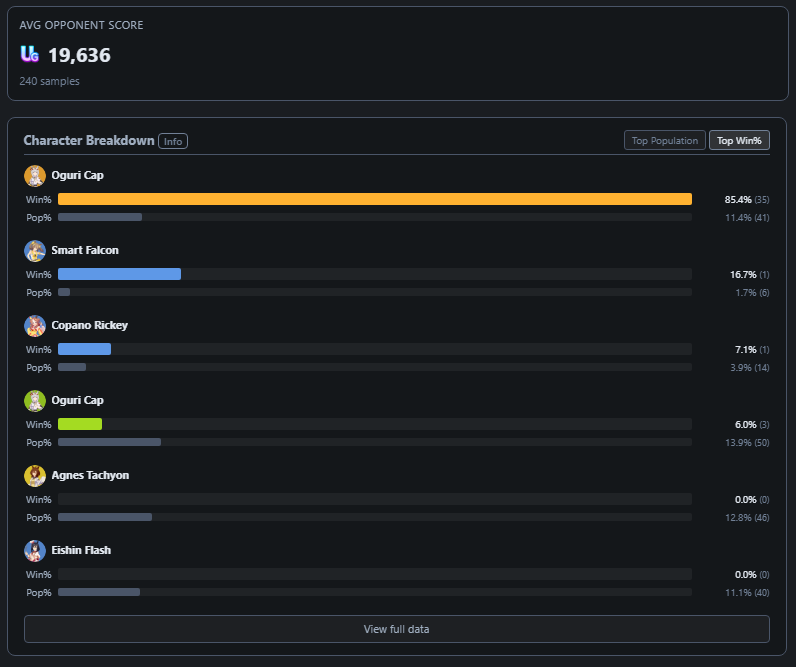Click the orange Oguri Cap avatar icon
Image resolution: width=796 pixels, height=667 pixels.
click(x=35, y=176)
